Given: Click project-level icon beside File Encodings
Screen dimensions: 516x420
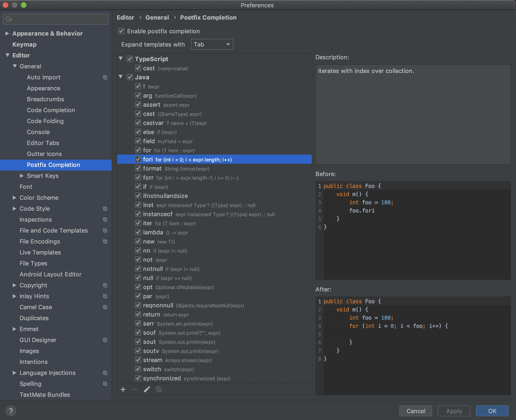Looking at the screenshot, I should click(x=105, y=241).
